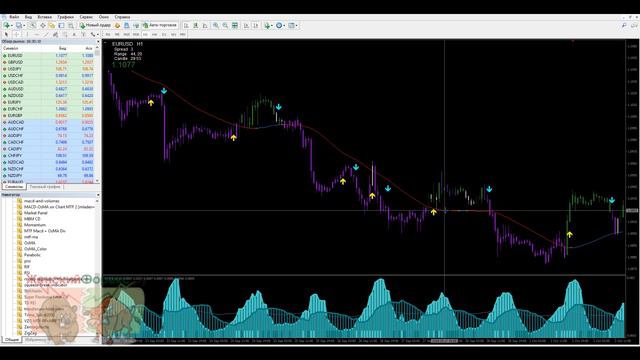Image resolution: width=640 pixels, height=360 pixels.
Task: Open the templates dropdown arrow
Action: pyautogui.click(x=297, y=26)
